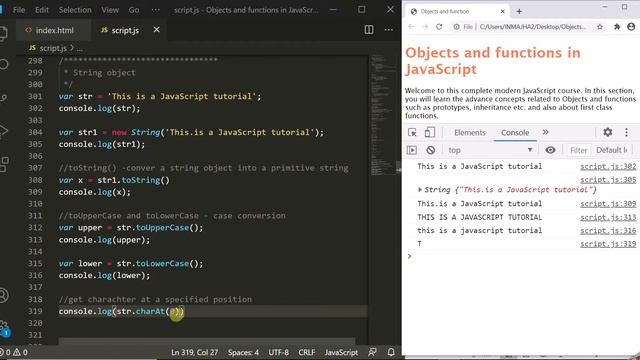Open Default levels log dropdown
The height and width of the screenshot is (360, 640).
click(612, 150)
